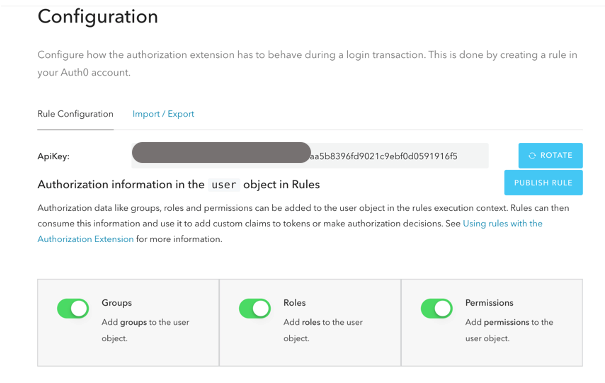Turn off the Permissions toggle

[436, 309]
